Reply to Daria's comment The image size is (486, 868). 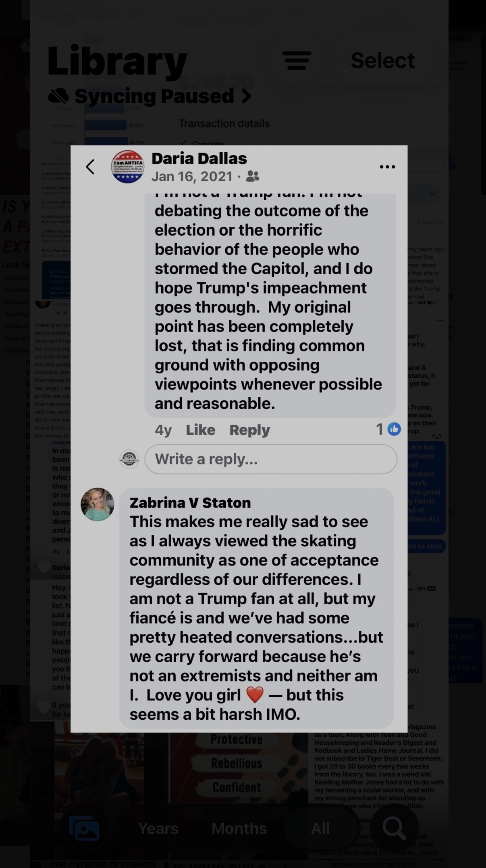click(249, 429)
